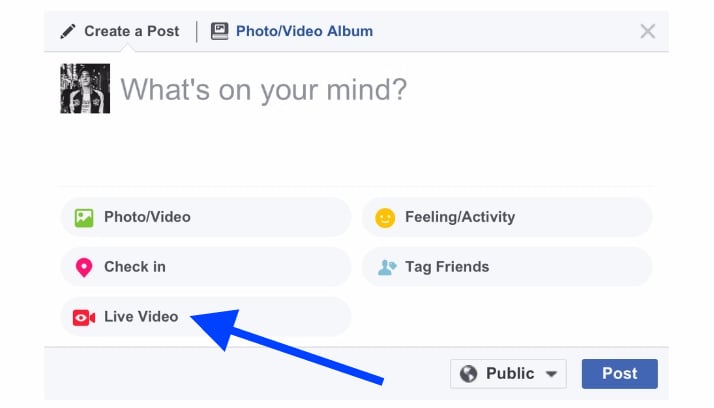The width and height of the screenshot is (714, 408).
Task: Click the green Photo/Video picture icon
Action: click(x=84, y=217)
